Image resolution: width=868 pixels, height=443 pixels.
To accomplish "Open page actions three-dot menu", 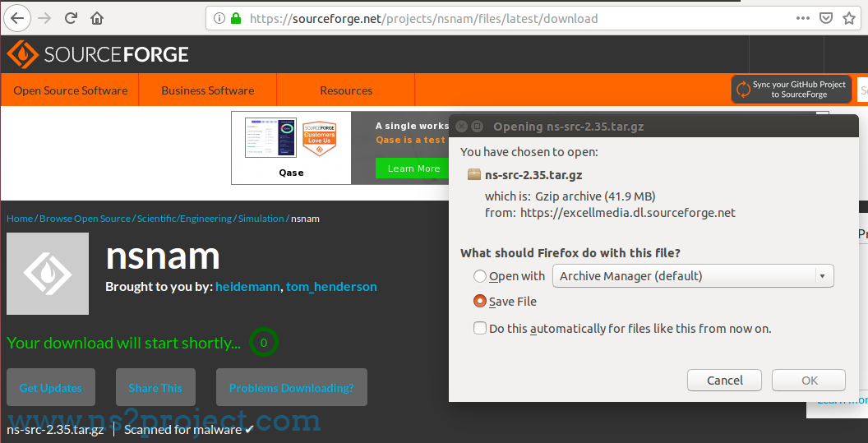I will (x=803, y=18).
